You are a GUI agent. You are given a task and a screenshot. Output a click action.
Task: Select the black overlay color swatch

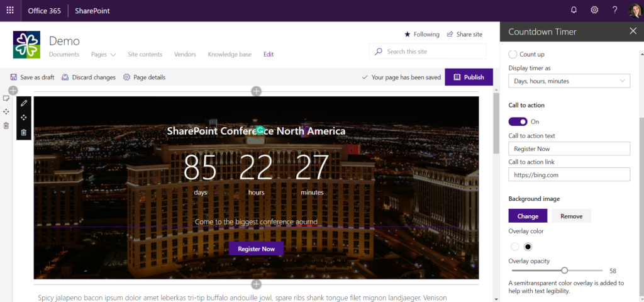528,247
